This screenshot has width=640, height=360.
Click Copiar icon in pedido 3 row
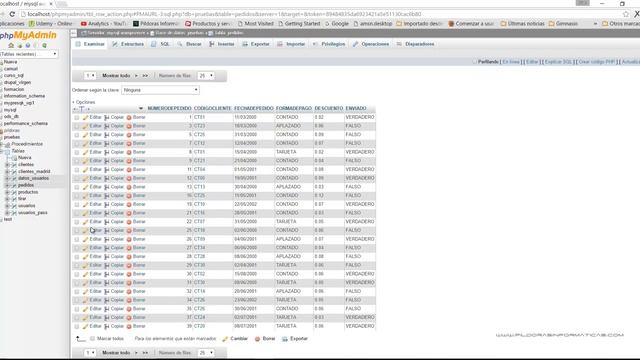(107, 126)
